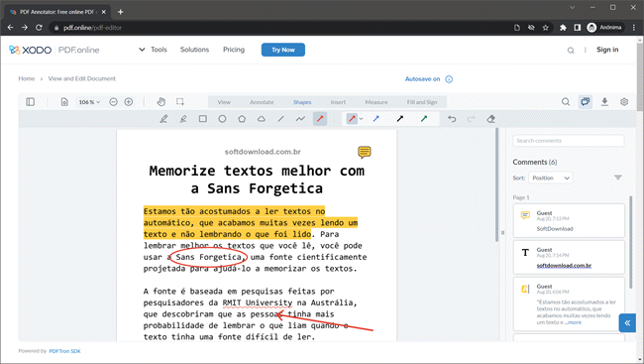
Task: Select the Eraser tool
Action: pos(490,119)
